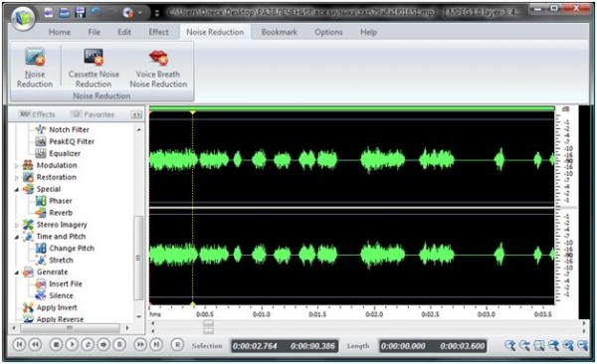This screenshot has width=597, height=364.
Task: Expand the Stereo Imagery category
Action: point(16,225)
